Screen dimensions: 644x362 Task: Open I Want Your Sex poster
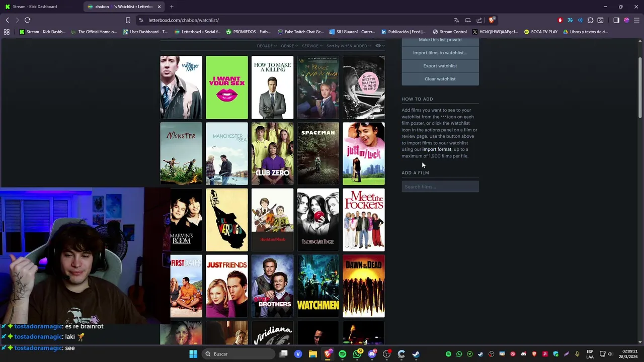[x=227, y=87]
